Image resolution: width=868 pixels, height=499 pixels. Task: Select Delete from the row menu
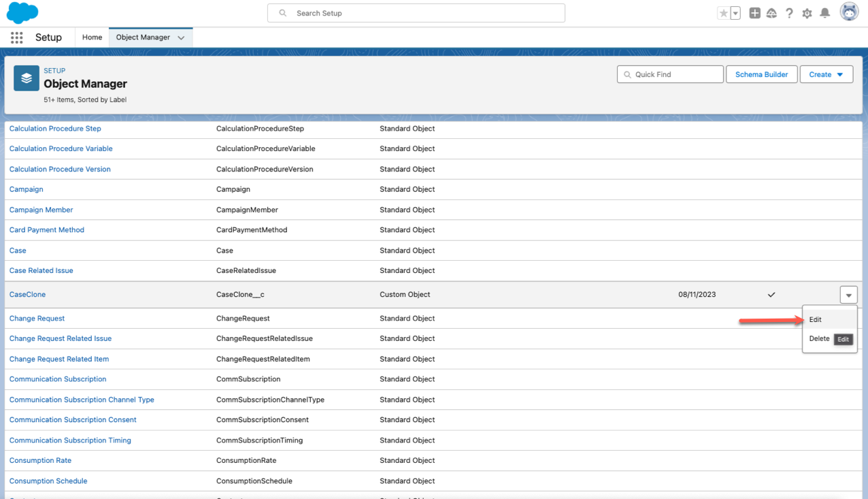(x=819, y=339)
